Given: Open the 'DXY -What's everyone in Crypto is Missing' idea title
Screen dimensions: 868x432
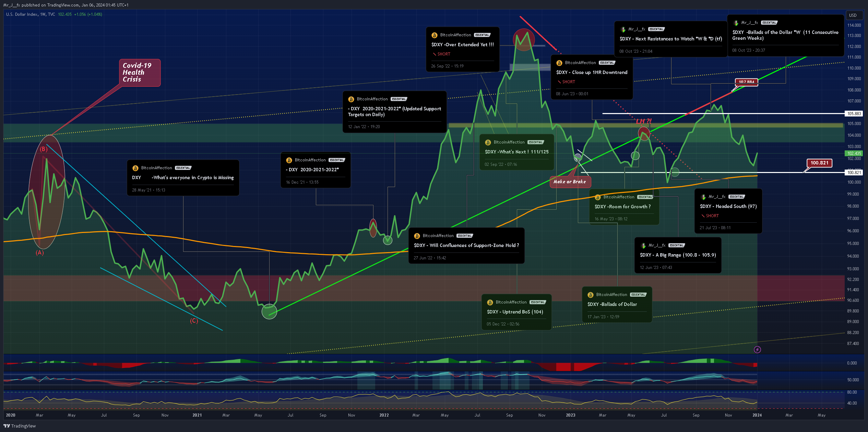Looking at the screenshot, I should 183,178.
